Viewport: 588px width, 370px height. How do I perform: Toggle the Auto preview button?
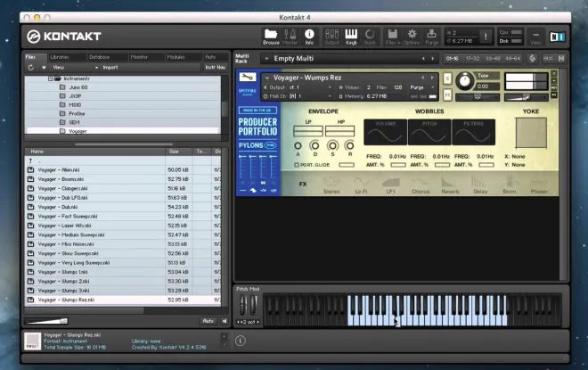[208, 321]
